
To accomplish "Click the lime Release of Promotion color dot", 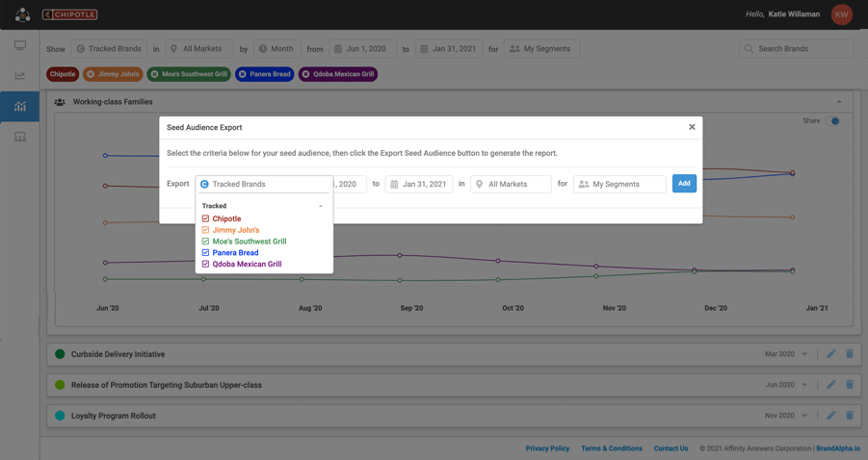I will point(60,385).
